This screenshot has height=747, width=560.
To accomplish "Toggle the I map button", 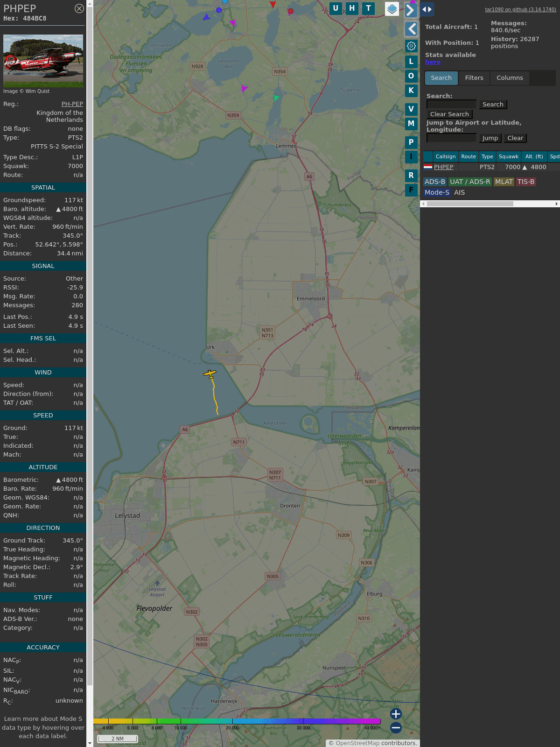I will pyautogui.click(x=411, y=157).
